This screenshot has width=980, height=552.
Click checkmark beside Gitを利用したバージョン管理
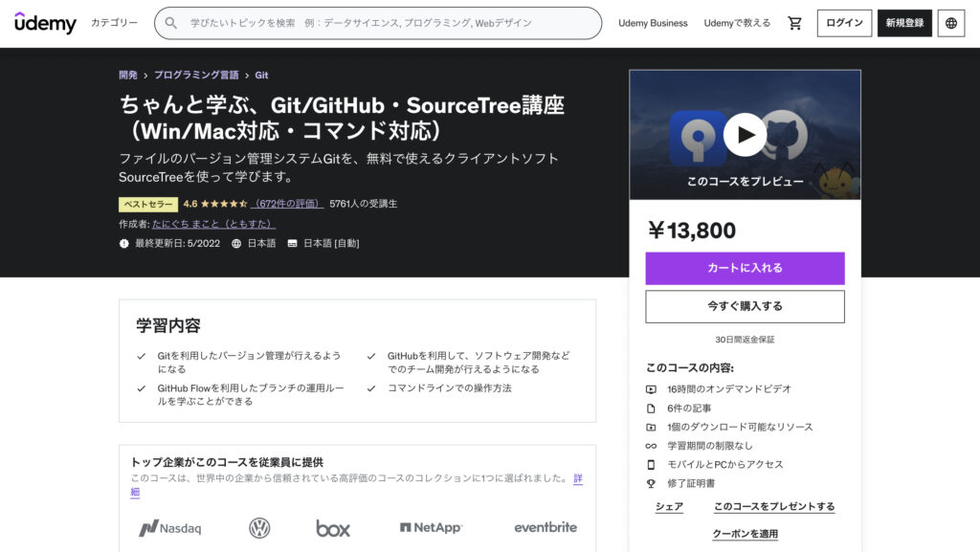tap(142, 356)
